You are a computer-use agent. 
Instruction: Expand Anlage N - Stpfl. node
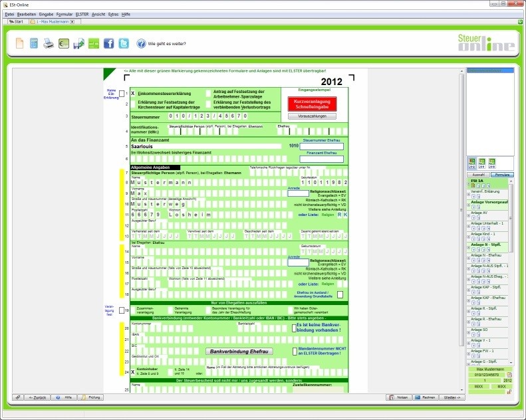point(468,248)
